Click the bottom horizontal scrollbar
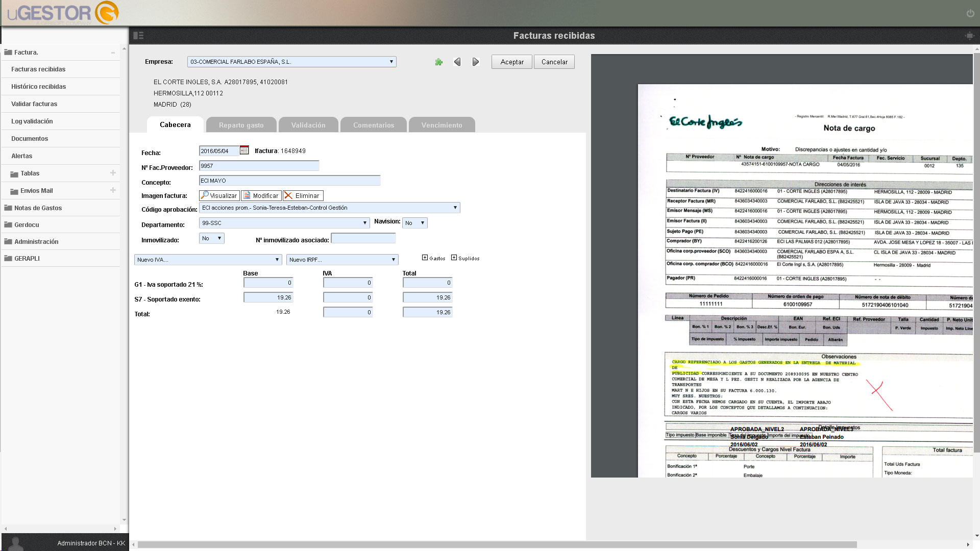 [x=497, y=544]
